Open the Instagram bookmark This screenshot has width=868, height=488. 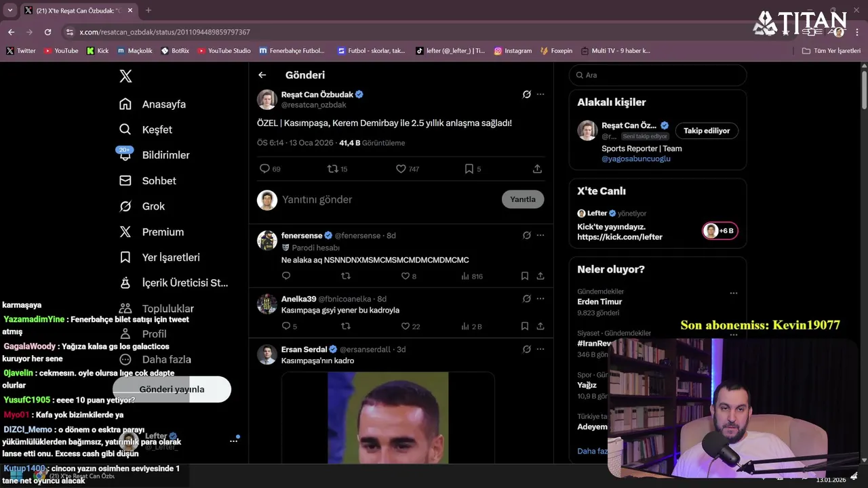coord(513,51)
